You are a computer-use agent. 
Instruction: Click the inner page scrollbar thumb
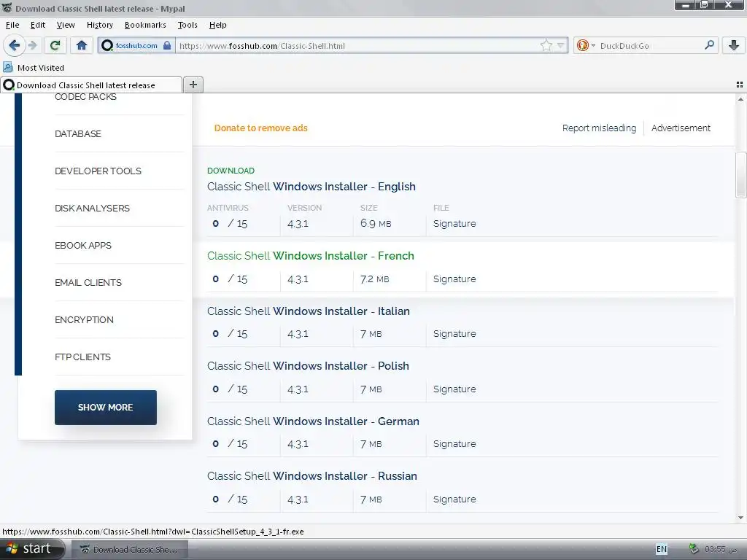tap(741, 174)
